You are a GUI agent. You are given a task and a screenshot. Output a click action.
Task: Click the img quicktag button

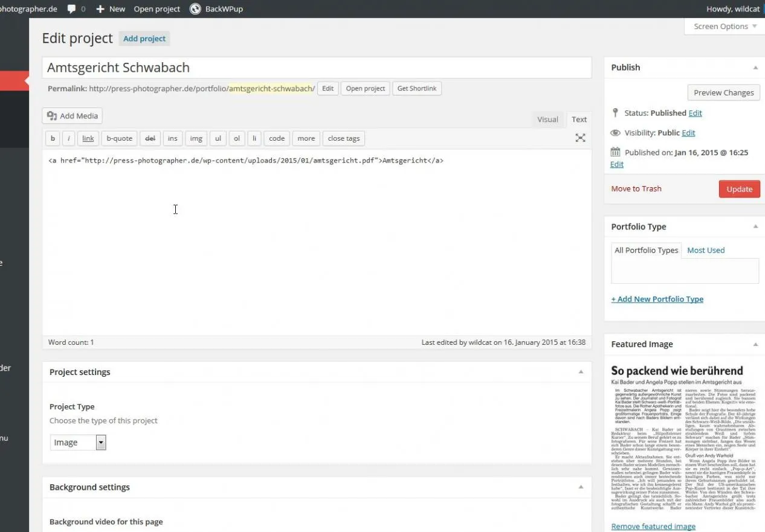(196, 138)
